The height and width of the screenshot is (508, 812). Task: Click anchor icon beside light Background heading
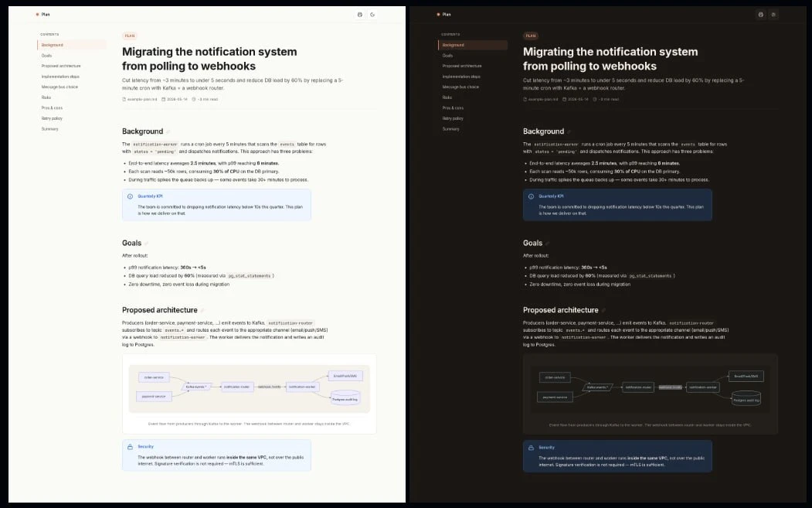click(168, 132)
